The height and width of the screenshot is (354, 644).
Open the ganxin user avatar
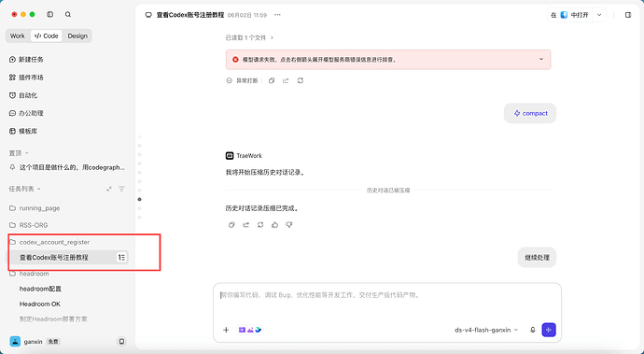tap(15, 341)
